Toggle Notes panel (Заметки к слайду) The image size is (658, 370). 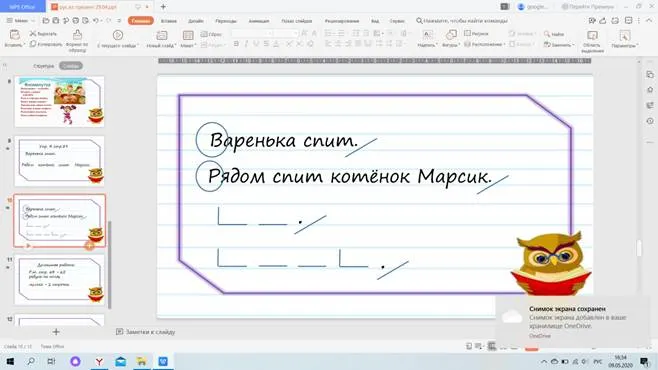(146, 332)
